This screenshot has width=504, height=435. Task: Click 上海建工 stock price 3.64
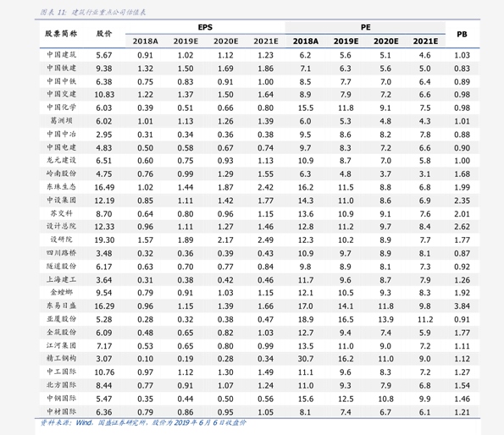[104, 280]
